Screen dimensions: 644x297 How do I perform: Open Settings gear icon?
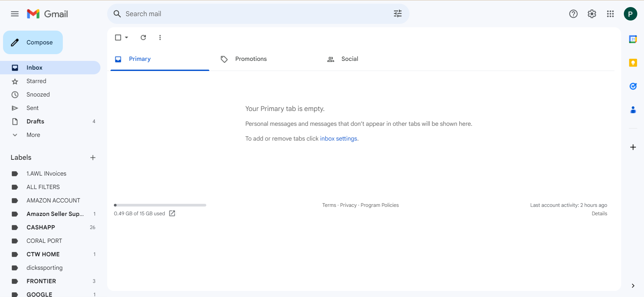click(x=592, y=14)
